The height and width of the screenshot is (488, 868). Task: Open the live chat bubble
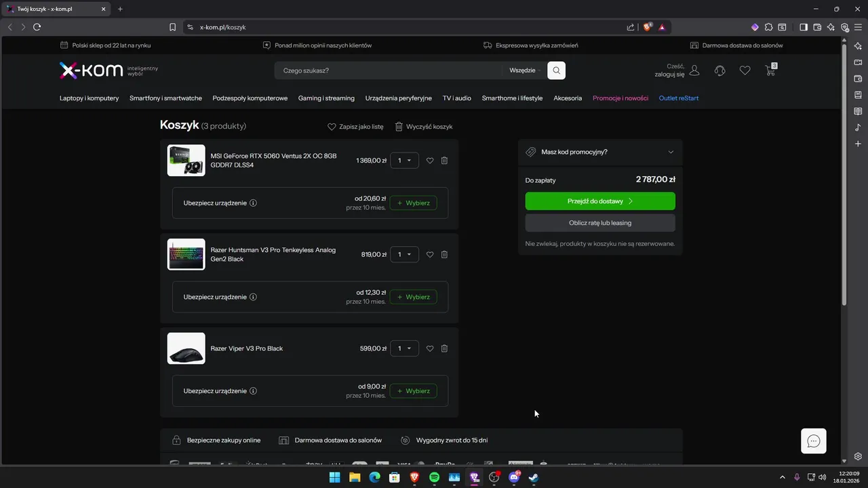[x=814, y=441]
